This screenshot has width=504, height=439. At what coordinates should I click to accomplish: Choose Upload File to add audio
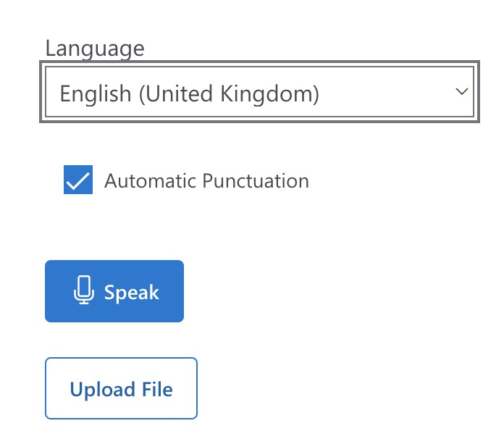(x=121, y=388)
